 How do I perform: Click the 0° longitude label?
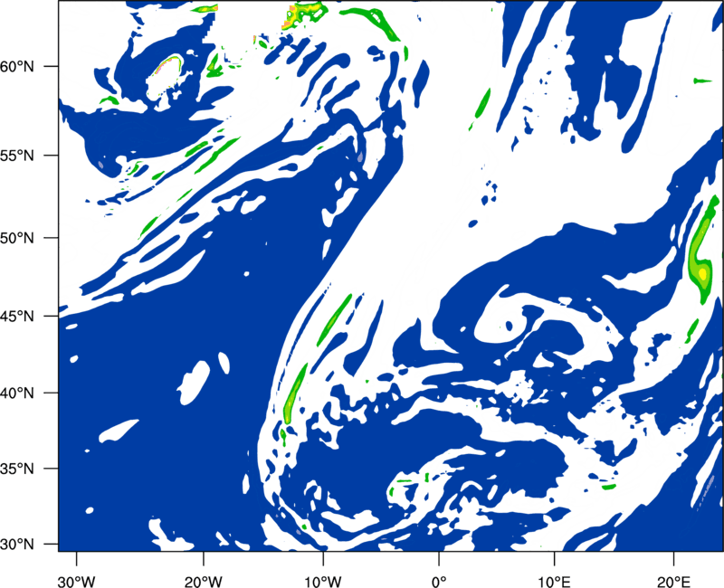click(439, 582)
